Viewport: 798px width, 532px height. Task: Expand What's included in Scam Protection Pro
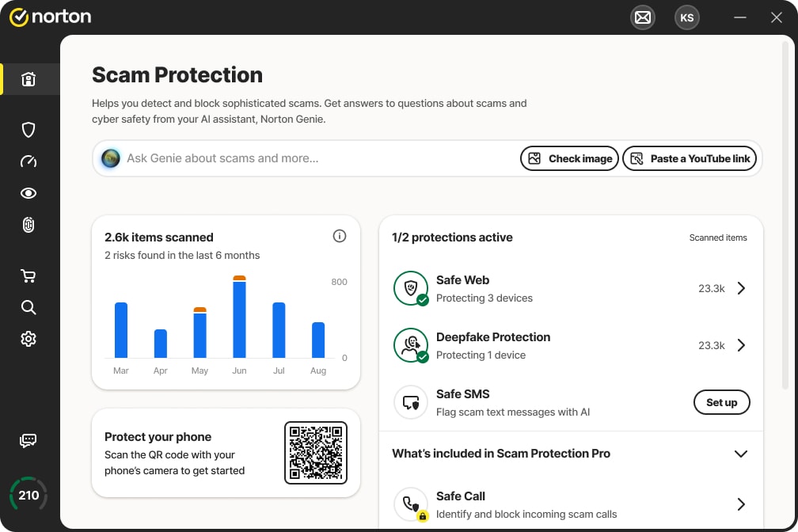(x=741, y=454)
